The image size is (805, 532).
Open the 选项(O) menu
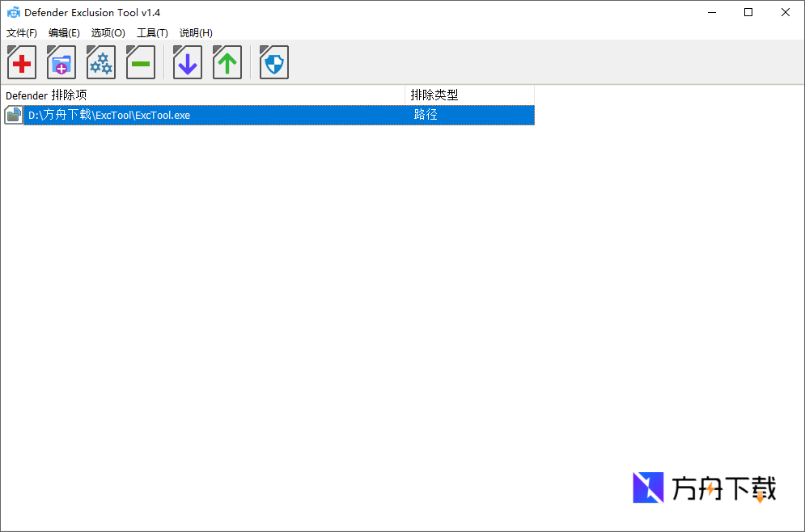point(108,33)
